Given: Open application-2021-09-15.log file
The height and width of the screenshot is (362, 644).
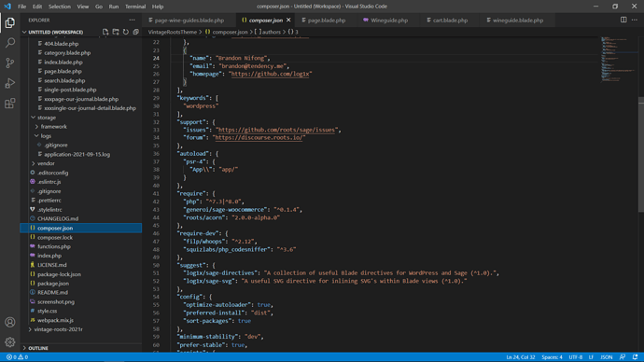Looking at the screenshot, I should point(77,154).
